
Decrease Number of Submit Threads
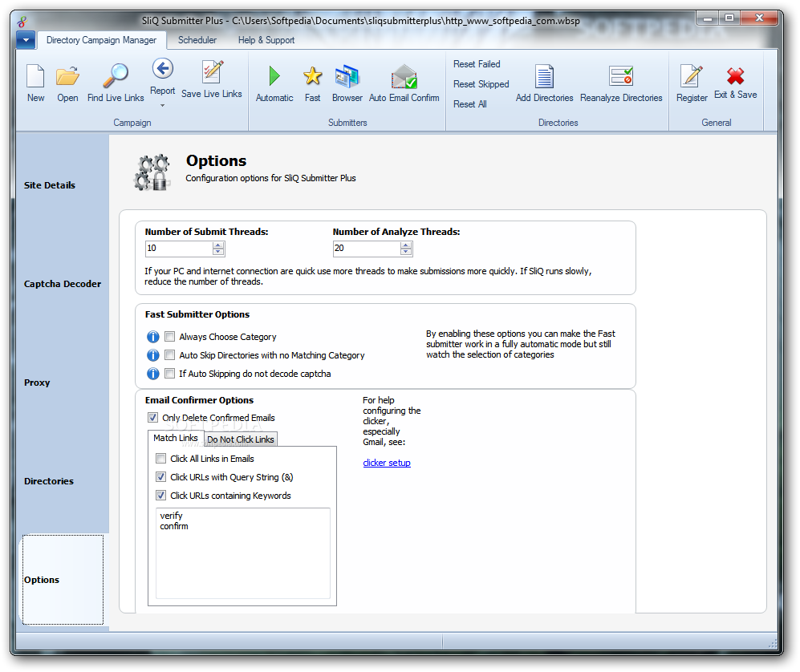point(218,251)
